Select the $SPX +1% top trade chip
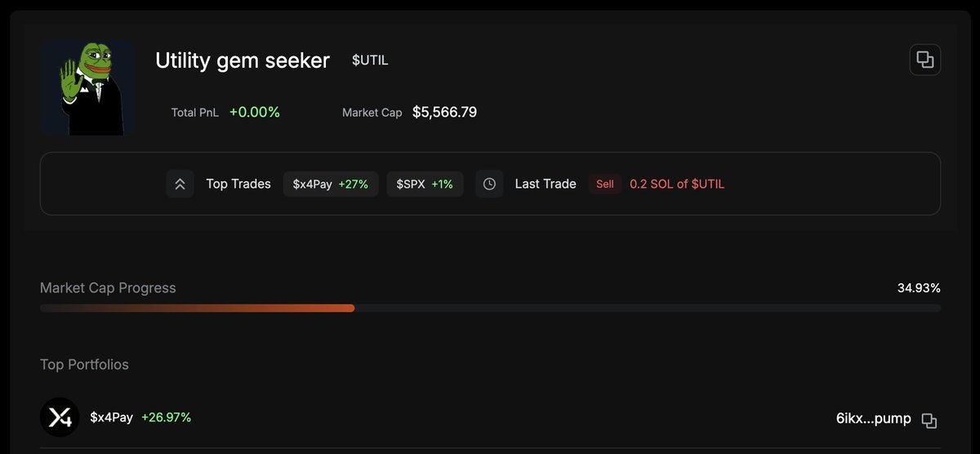Image resolution: width=980 pixels, height=454 pixels. [425, 184]
